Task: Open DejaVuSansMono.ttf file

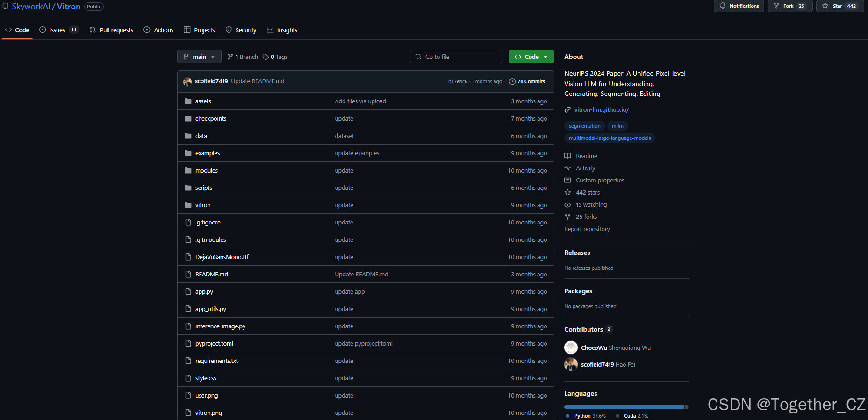Action: coord(222,257)
